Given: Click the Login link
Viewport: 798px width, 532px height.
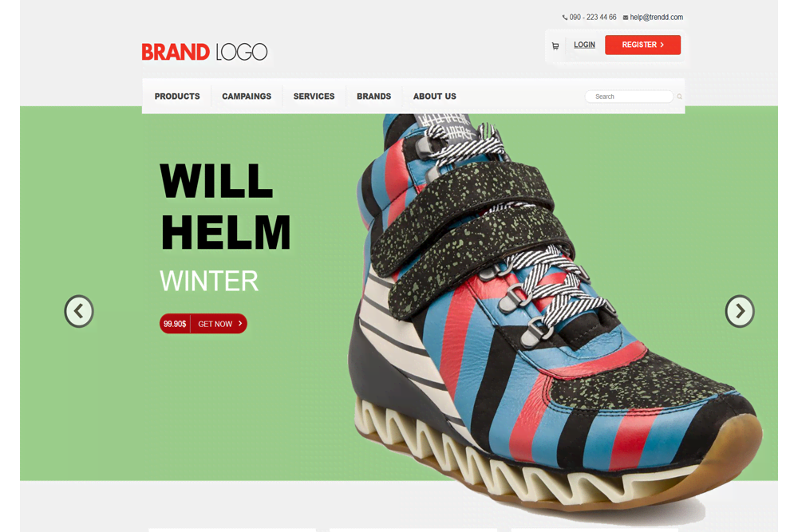Looking at the screenshot, I should pyautogui.click(x=584, y=45).
